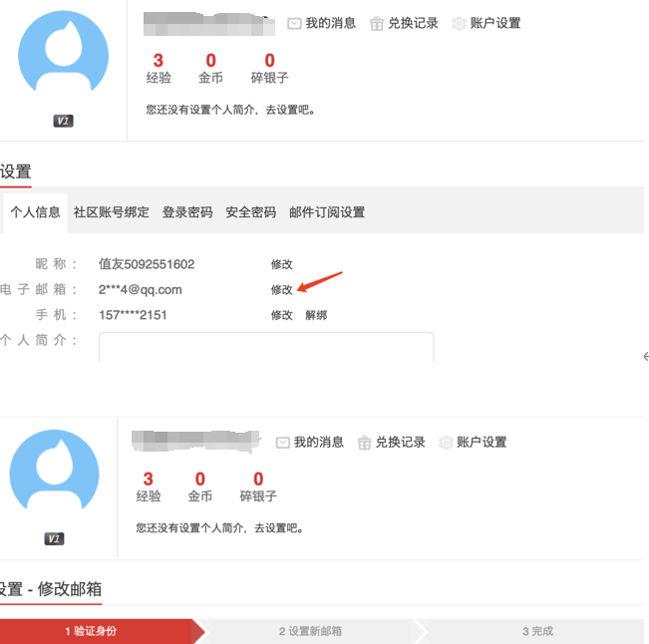Click the 金币 count in top profile

[210, 61]
